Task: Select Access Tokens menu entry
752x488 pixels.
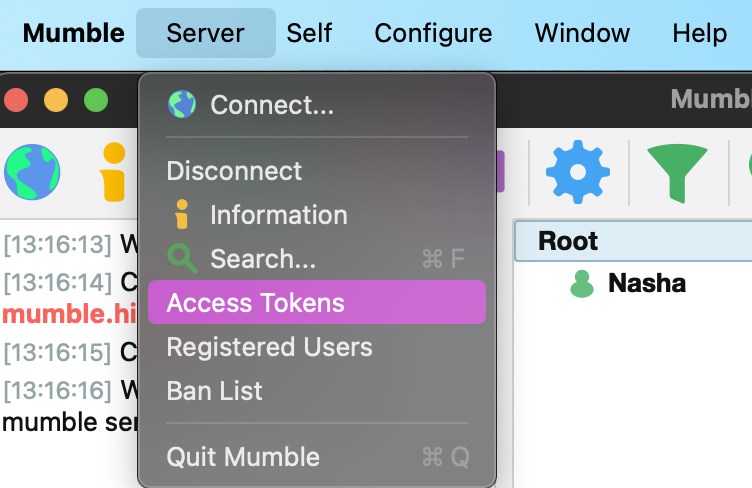Action: click(255, 303)
